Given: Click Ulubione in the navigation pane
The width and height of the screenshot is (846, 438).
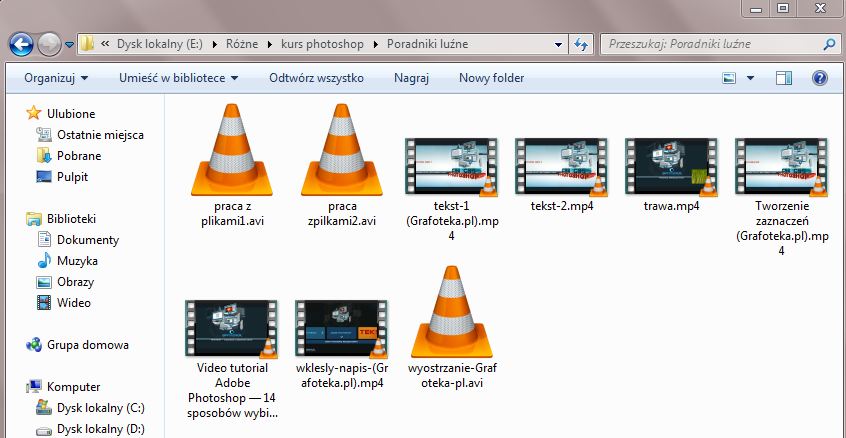Looking at the screenshot, I should [71, 114].
